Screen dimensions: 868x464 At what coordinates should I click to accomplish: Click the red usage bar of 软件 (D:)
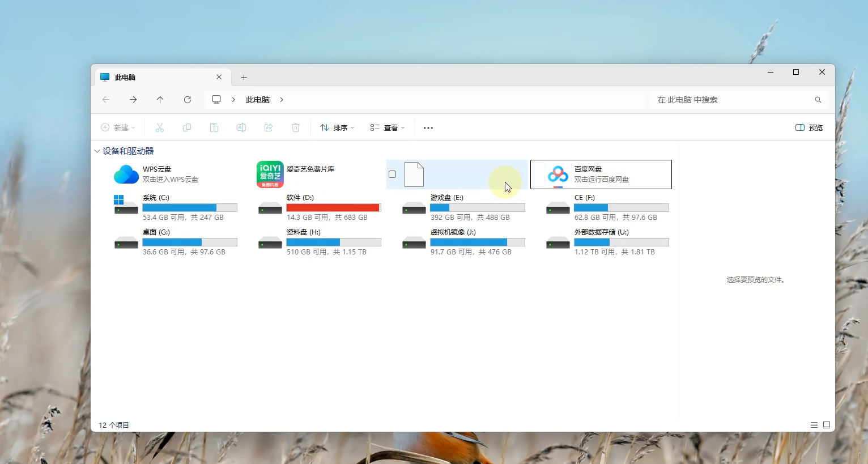coord(333,208)
